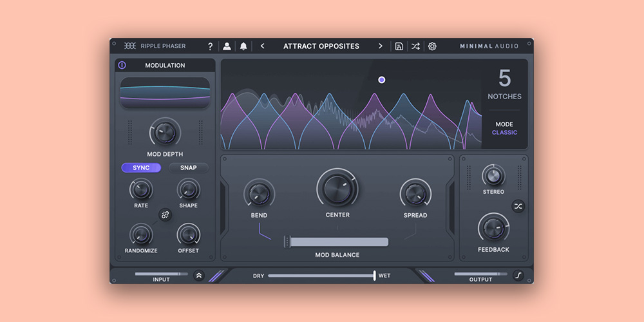This screenshot has width=644, height=322.
Task: Toggle the SYNC button
Action: (141, 168)
